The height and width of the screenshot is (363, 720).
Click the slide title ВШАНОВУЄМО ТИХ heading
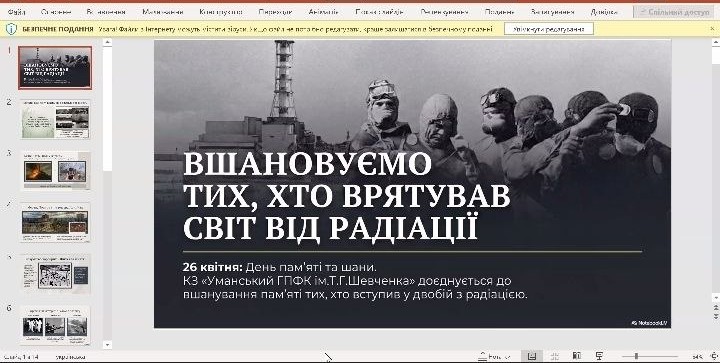pyautogui.click(x=347, y=196)
